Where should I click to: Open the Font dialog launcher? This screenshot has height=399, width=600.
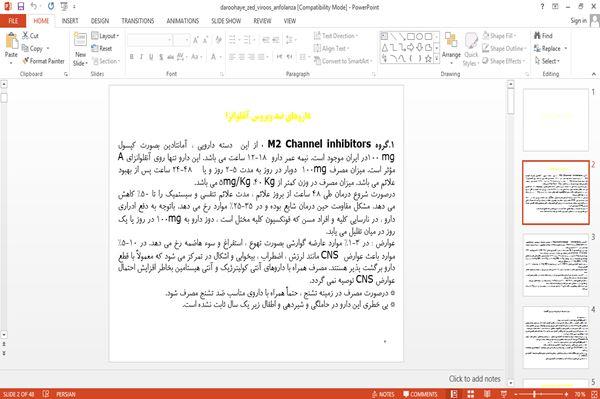pos(222,74)
